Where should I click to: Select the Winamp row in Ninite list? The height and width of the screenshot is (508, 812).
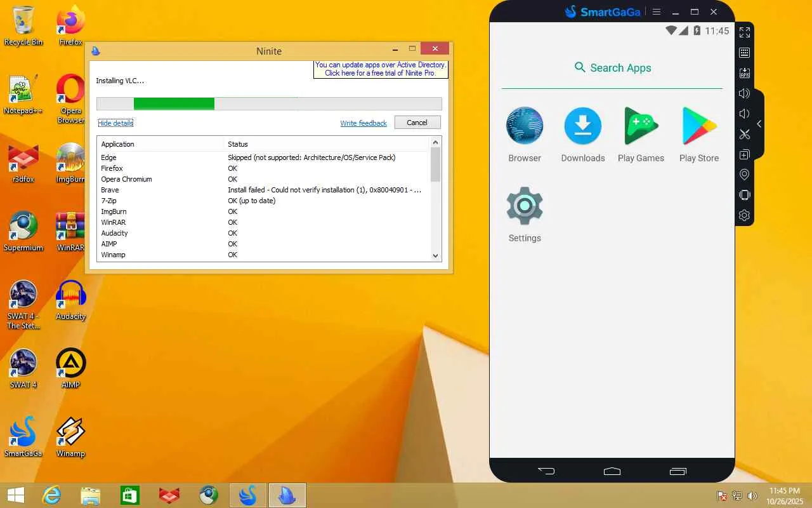pos(263,255)
